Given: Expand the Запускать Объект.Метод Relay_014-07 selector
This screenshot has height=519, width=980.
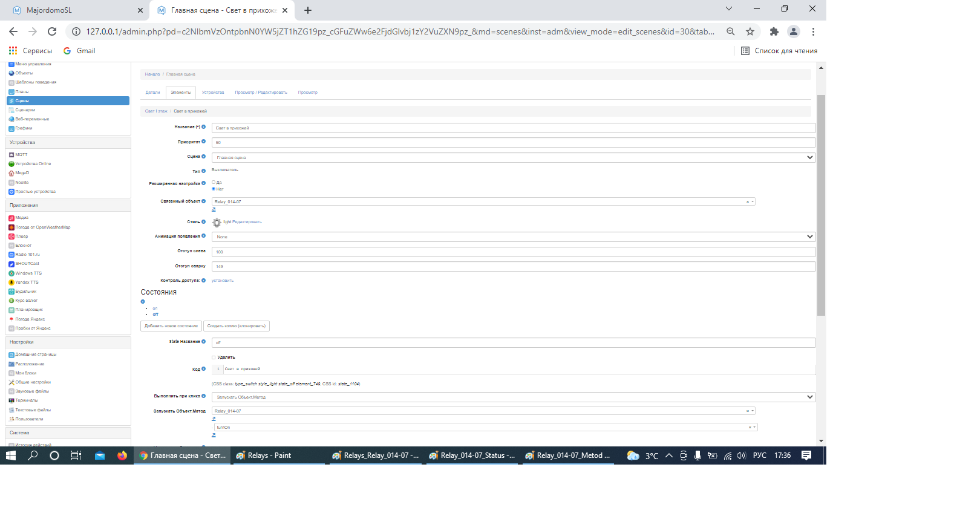Looking at the screenshot, I should [x=753, y=411].
